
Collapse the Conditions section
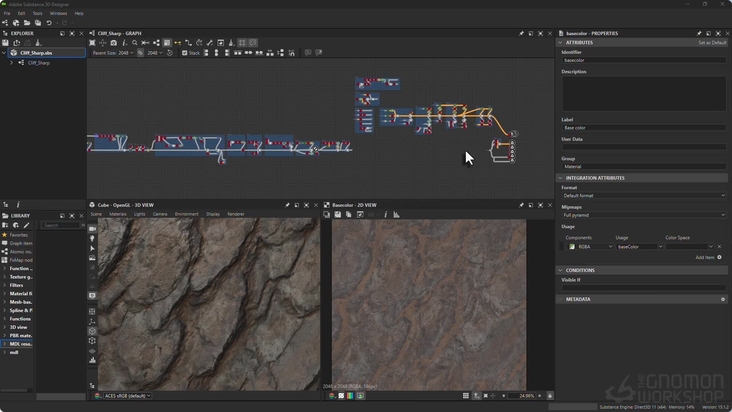tap(560, 270)
